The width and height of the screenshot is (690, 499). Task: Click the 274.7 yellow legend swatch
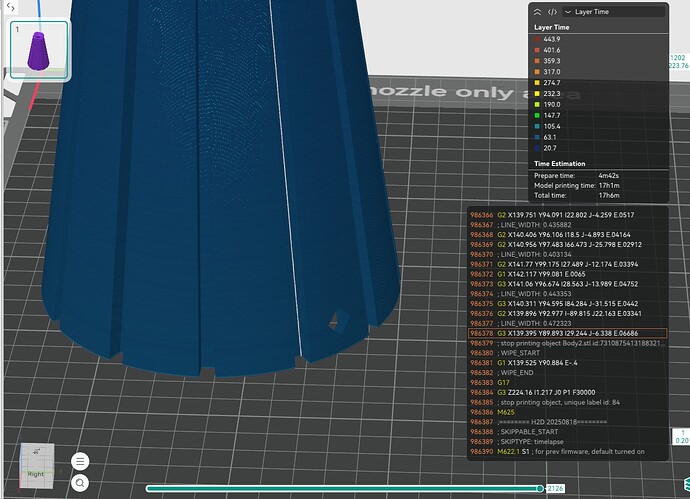point(537,83)
